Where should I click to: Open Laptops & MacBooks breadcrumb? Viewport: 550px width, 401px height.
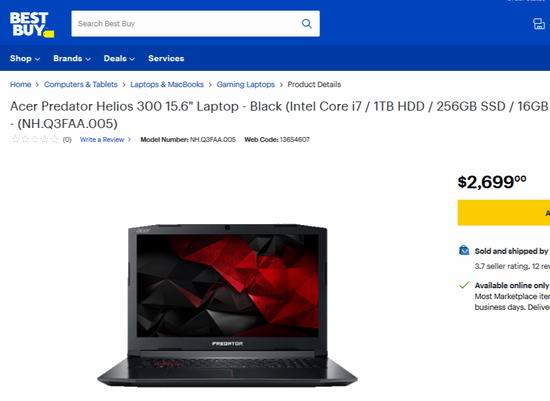pos(167,84)
